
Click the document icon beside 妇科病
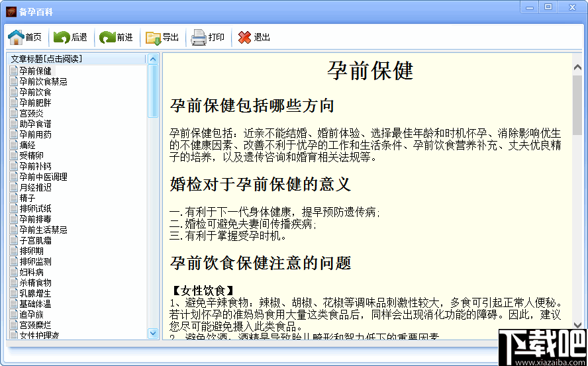tap(14, 272)
